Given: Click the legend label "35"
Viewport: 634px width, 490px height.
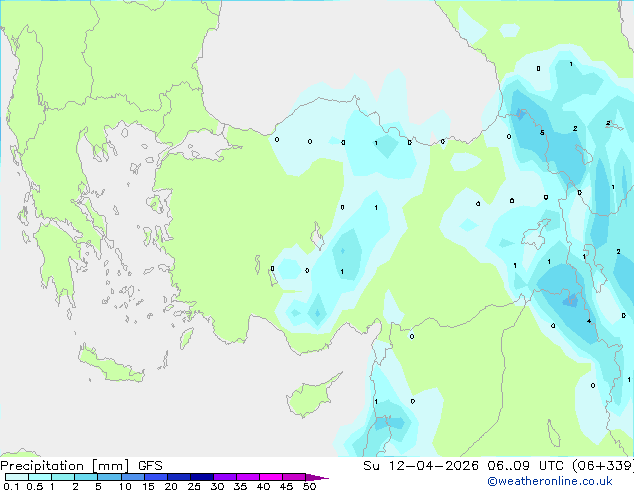Looking at the screenshot, I should 240,486.
